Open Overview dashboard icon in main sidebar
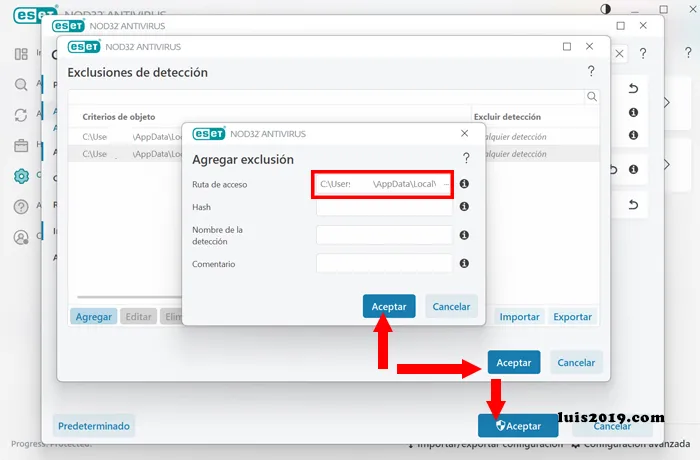The height and width of the screenshot is (460, 700). pos(21,54)
